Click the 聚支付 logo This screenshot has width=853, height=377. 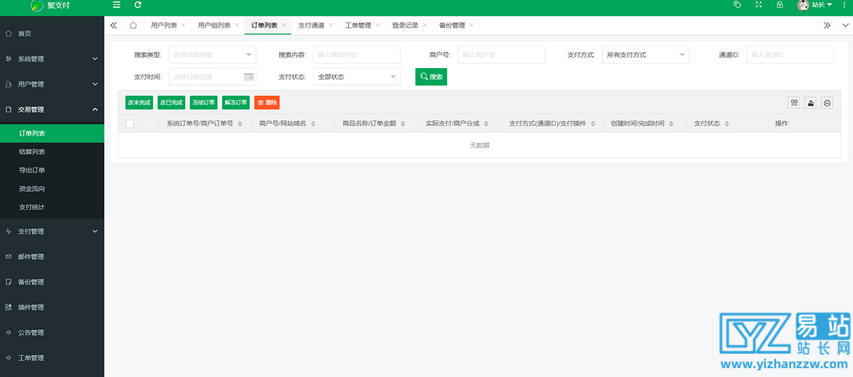[x=51, y=5]
